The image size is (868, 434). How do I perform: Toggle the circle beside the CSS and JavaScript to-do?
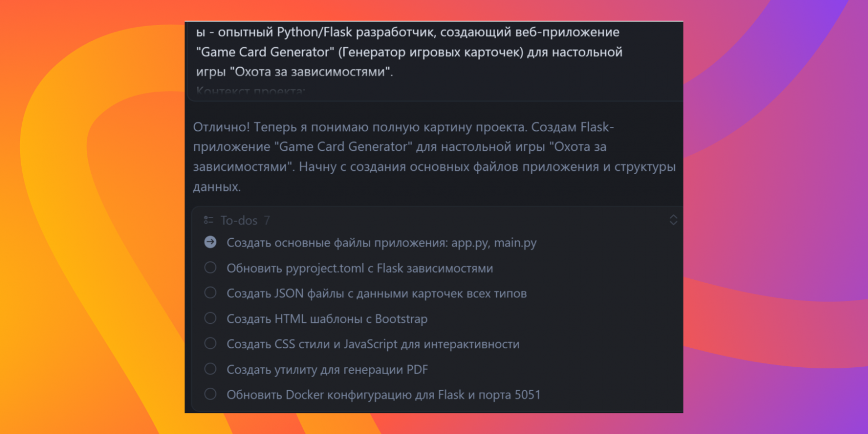210,344
